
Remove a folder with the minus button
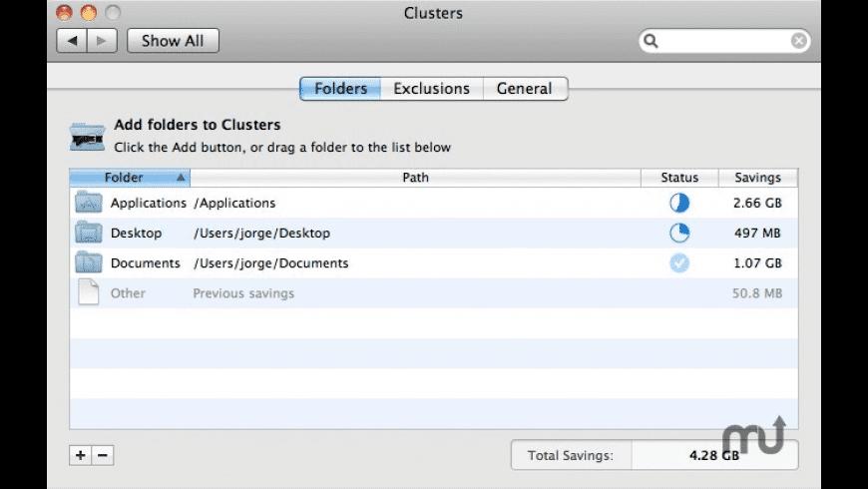click(x=103, y=455)
